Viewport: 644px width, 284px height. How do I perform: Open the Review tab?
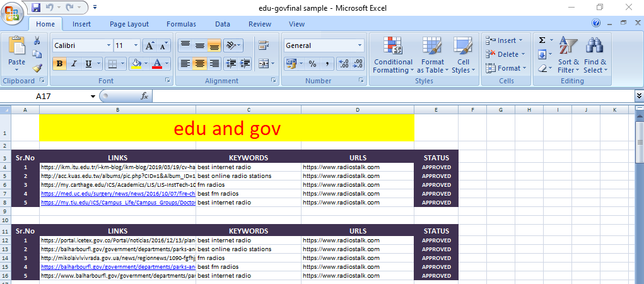(x=260, y=24)
